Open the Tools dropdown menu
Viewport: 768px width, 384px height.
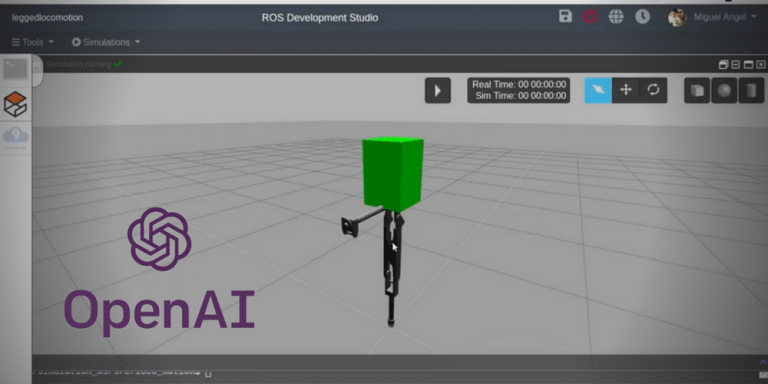click(33, 42)
